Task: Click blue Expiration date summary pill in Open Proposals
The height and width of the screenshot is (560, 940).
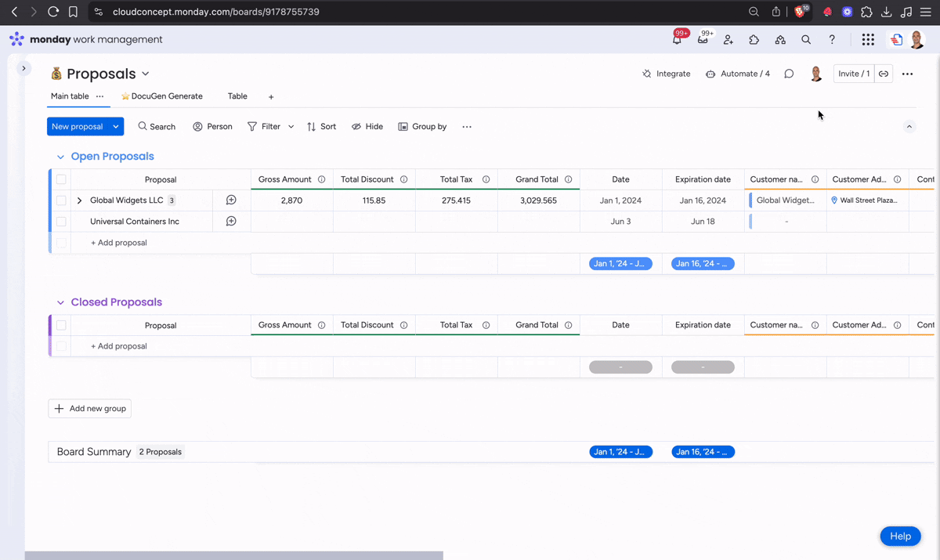Action: pos(703,264)
